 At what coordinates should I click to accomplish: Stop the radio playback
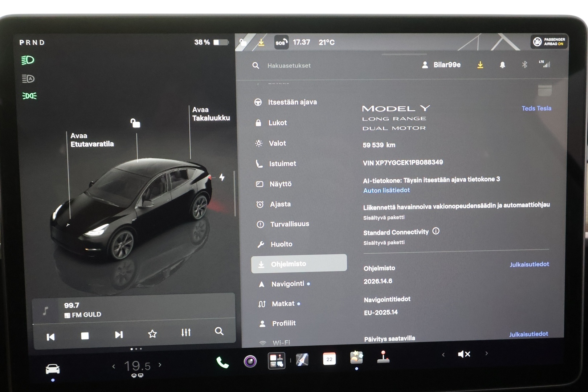(85, 336)
